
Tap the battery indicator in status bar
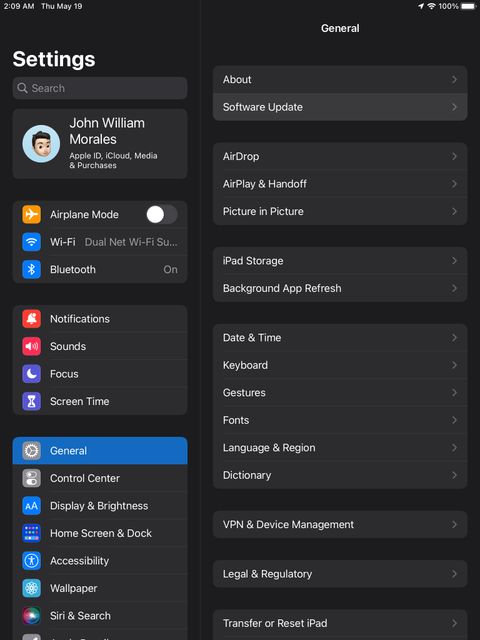(469, 6)
